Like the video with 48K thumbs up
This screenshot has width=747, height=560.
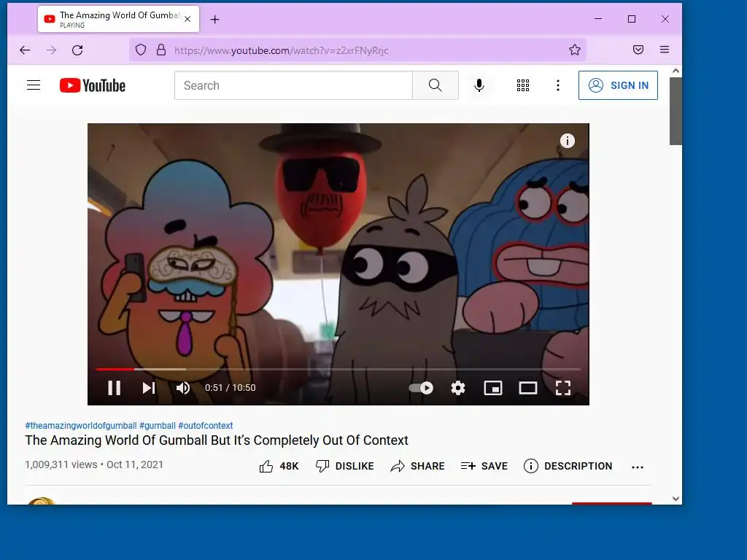(x=279, y=466)
